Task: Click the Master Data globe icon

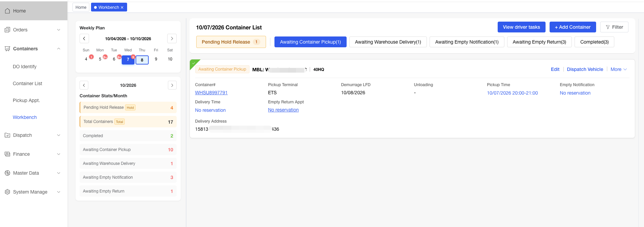Action: click(7, 173)
